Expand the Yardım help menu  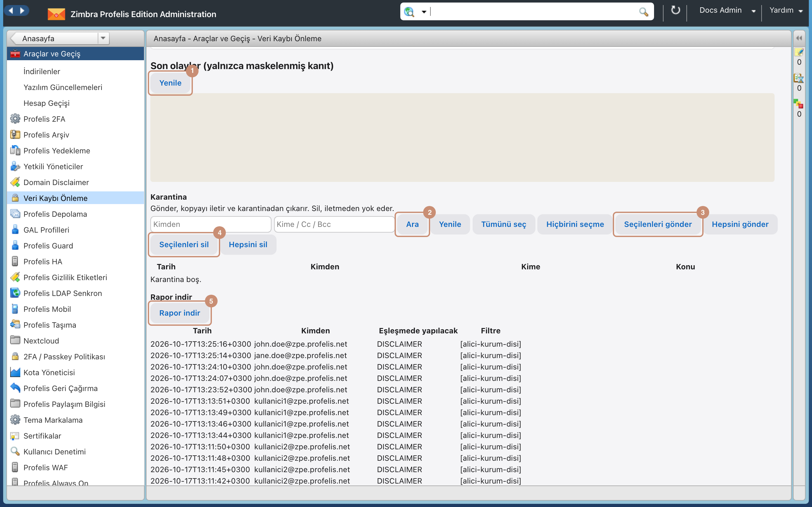[785, 10]
